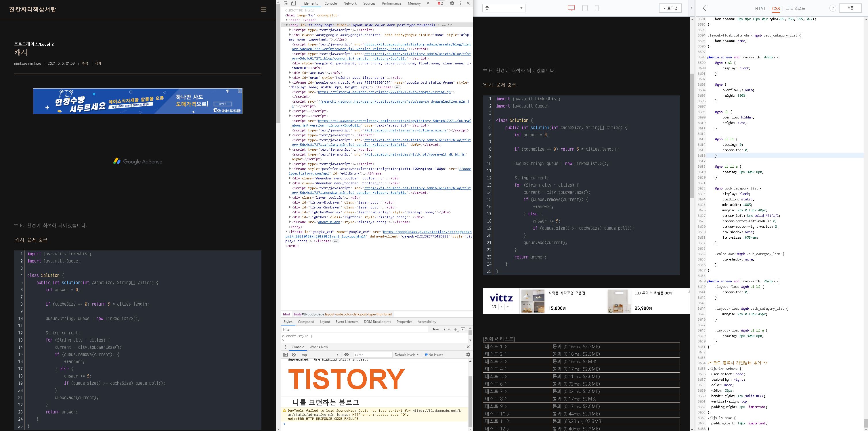Switch to the Performance tab
This screenshot has height=431, width=868.
click(391, 3)
